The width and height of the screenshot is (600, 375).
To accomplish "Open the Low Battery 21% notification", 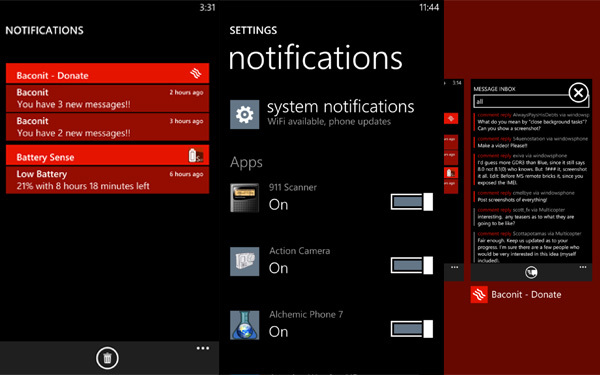I will click(108, 180).
